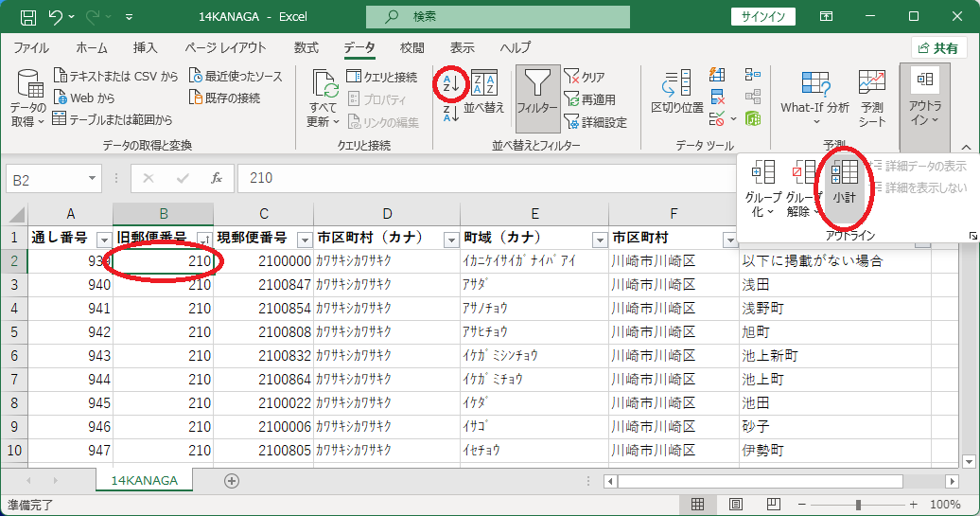This screenshot has width=980, height=516.
Task: Expand Data Validation dropdown arrow
Action: coord(733,118)
